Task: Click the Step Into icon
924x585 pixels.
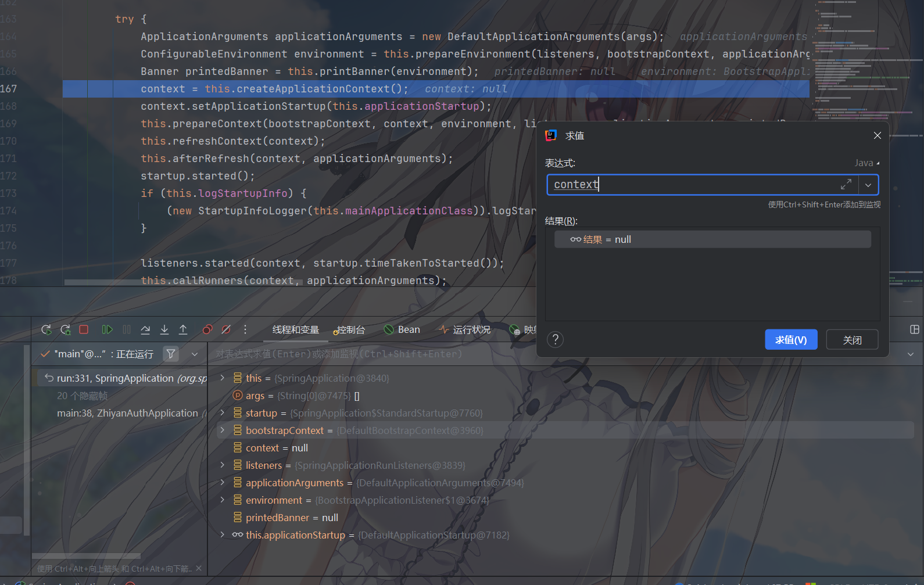Action: (x=164, y=330)
